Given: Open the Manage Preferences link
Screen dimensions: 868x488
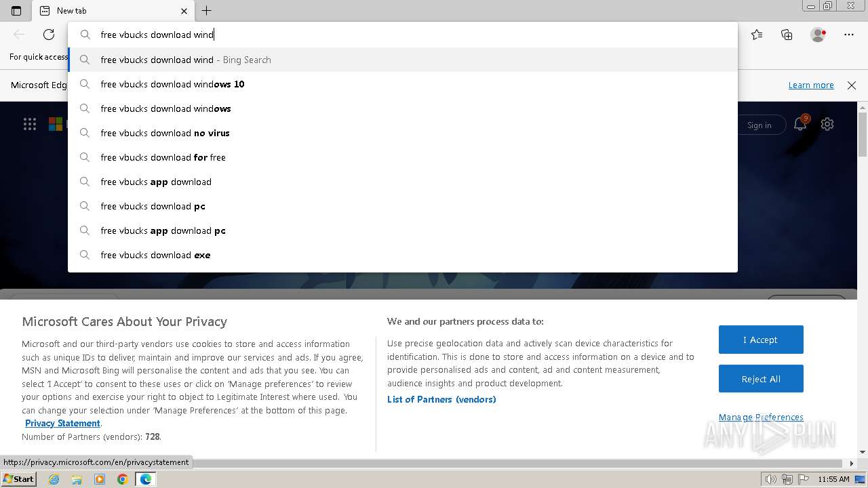Looking at the screenshot, I should (761, 417).
